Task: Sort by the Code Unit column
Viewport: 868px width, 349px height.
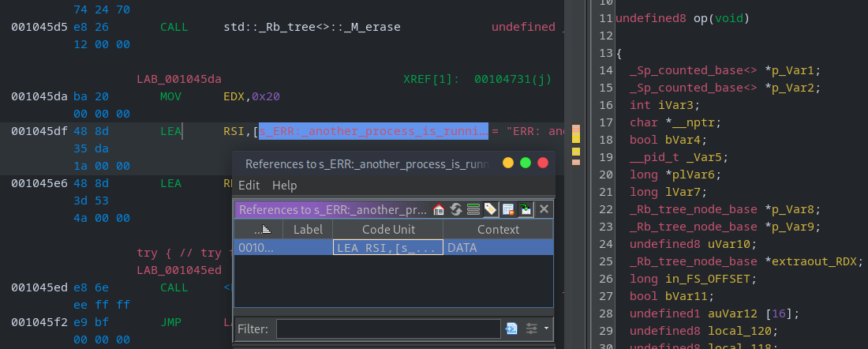Action: tap(388, 229)
